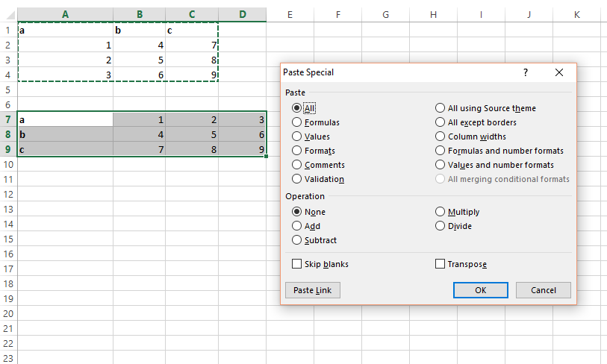607x364 pixels.
Task: Click cell A9 containing 'c'
Action: point(66,149)
